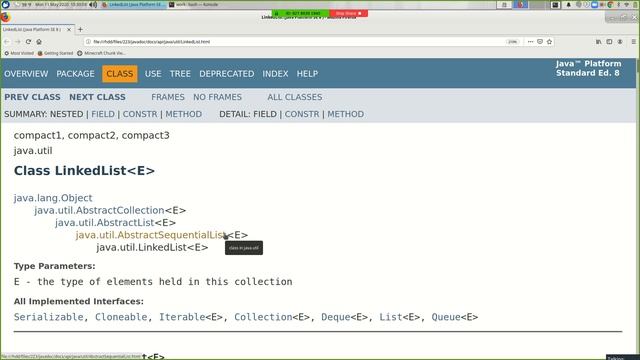The width and height of the screenshot is (640, 360).
Task: Click the Zoom tray icon
Action: coord(595,5)
